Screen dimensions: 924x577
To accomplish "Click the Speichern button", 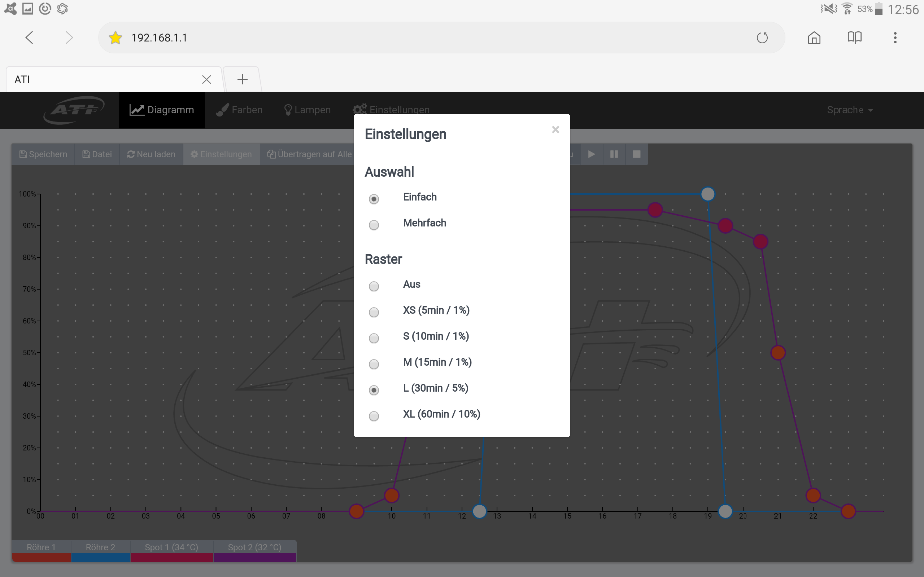I will pyautogui.click(x=43, y=154).
